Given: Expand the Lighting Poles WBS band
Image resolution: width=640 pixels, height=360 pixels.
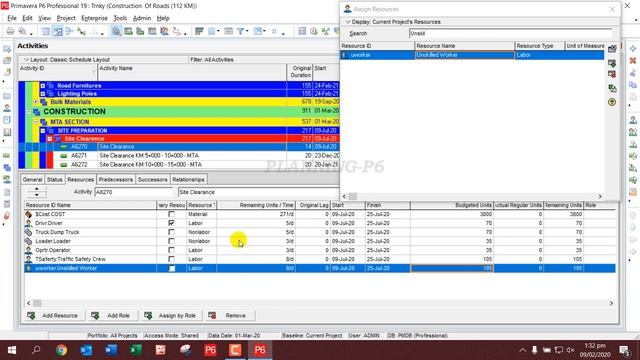Looking at the screenshot, I should [x=43, y=94].
